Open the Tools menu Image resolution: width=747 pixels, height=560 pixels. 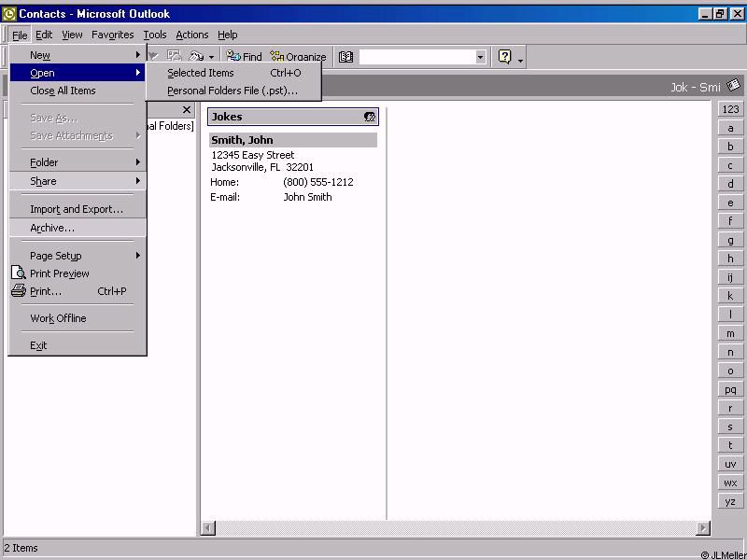[155, 35]
